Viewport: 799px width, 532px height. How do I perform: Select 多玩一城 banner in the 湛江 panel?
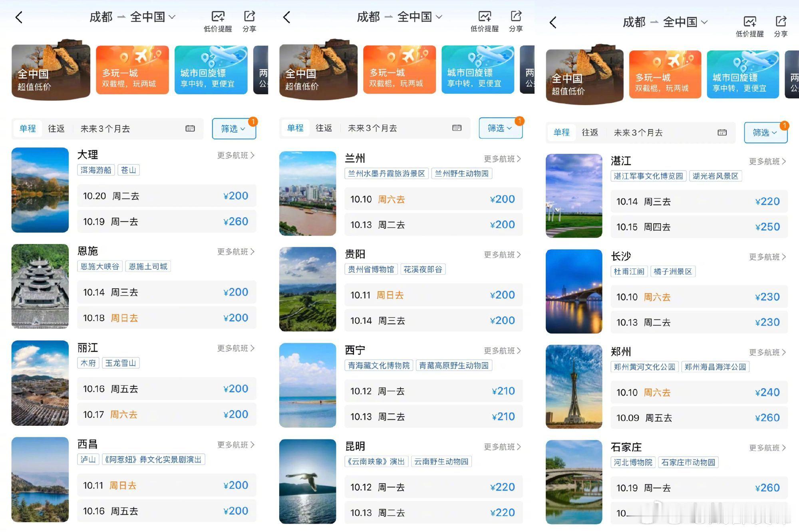click(x=665, y=74)
